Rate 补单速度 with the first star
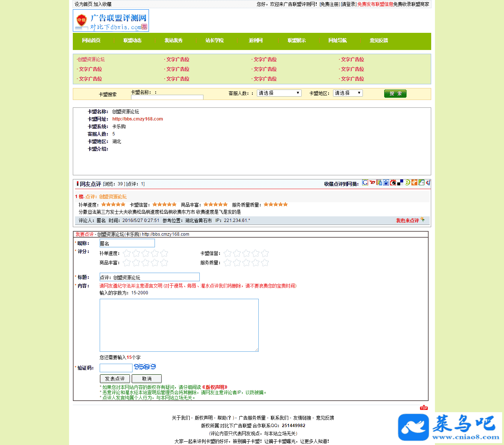 pyautogui.click(x=127, y=253)
